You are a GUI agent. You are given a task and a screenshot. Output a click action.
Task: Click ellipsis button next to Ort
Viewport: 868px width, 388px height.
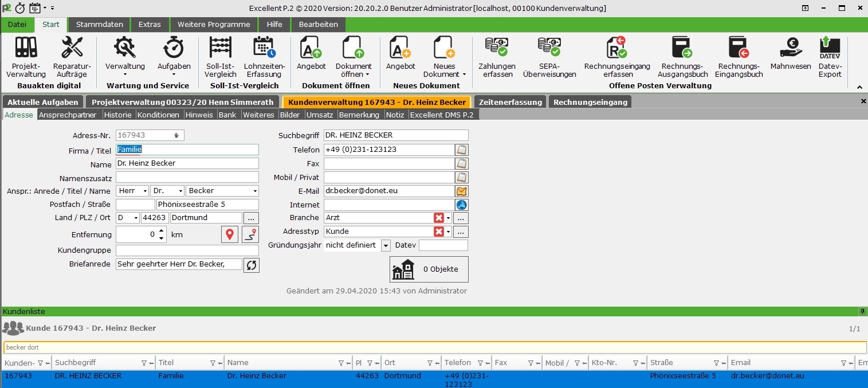(x=252, y=218)
